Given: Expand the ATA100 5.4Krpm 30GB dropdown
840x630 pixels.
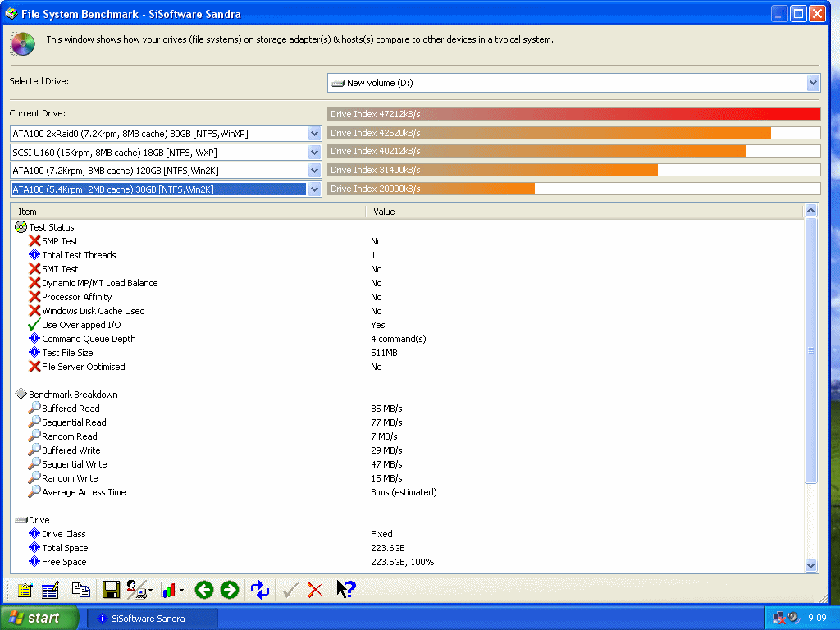Looking at the screenshot, I should 314,189.
